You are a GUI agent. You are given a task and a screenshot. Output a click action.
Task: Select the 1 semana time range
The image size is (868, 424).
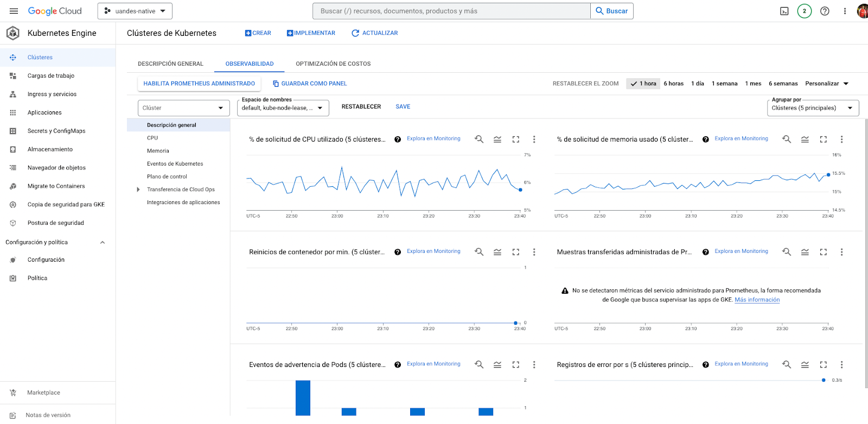pyautogui.click(x=725, y=84)
